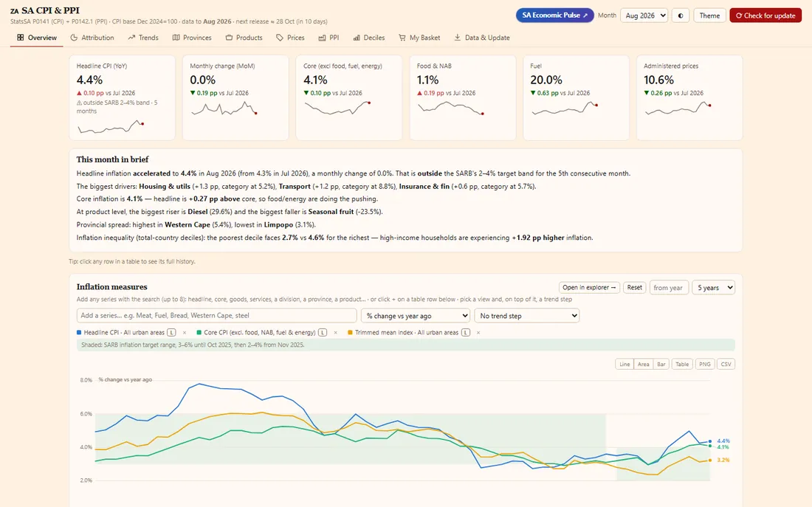The width and height of the screenshot is (812, 507).
Task: Reset the Inflation measures chart
Action: tap(634, 287)
